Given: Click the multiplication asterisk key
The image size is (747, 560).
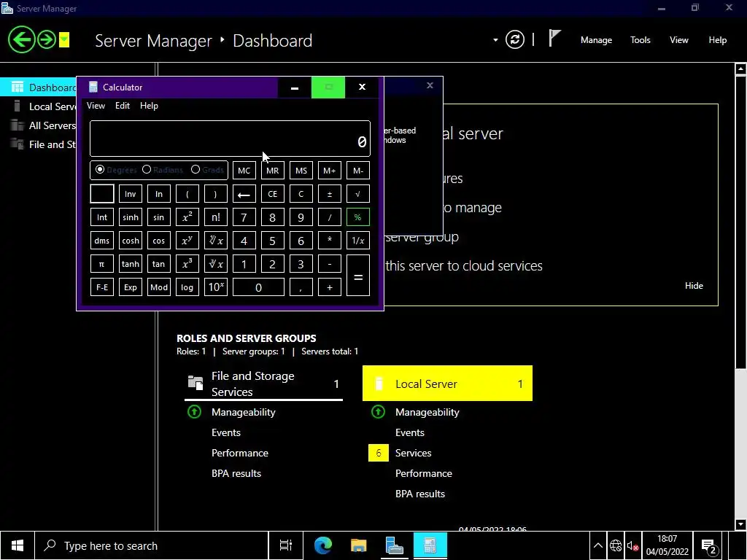Looking at the screenshot, I should 329,241.
